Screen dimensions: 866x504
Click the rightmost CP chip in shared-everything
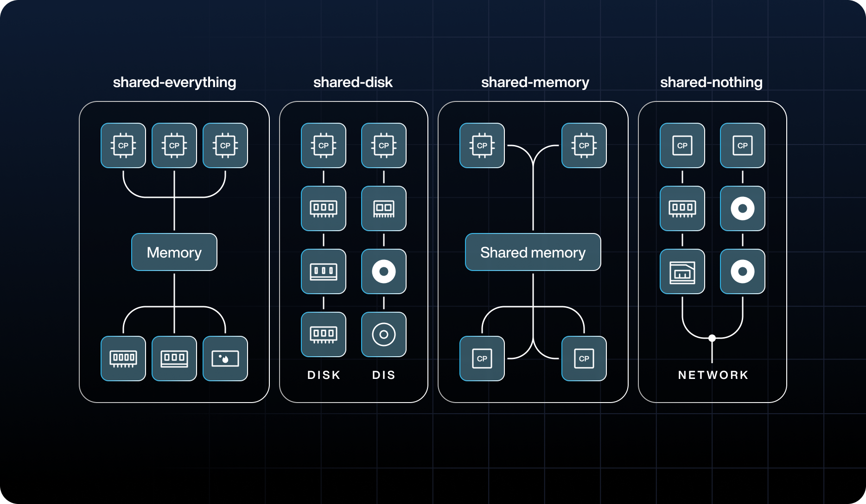tap(225, 145)
